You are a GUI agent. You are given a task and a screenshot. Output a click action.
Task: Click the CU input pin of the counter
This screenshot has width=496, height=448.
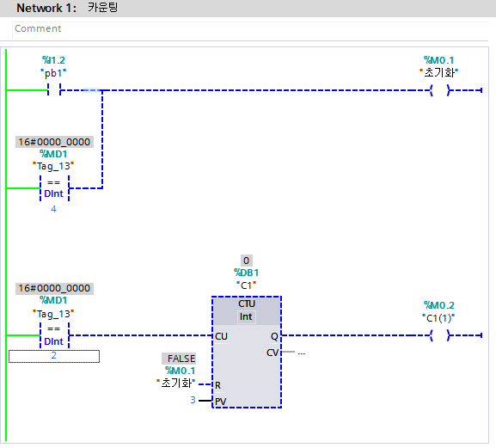(x=221, y=336)
